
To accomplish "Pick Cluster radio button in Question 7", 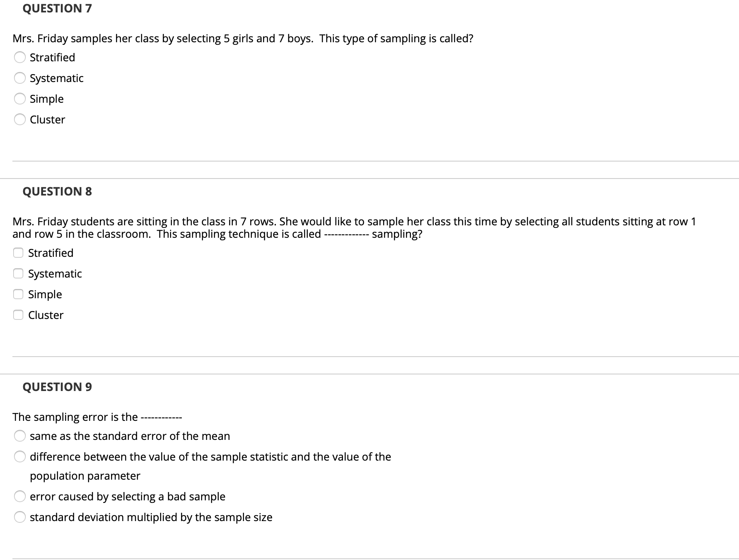I will click(20, 119).
